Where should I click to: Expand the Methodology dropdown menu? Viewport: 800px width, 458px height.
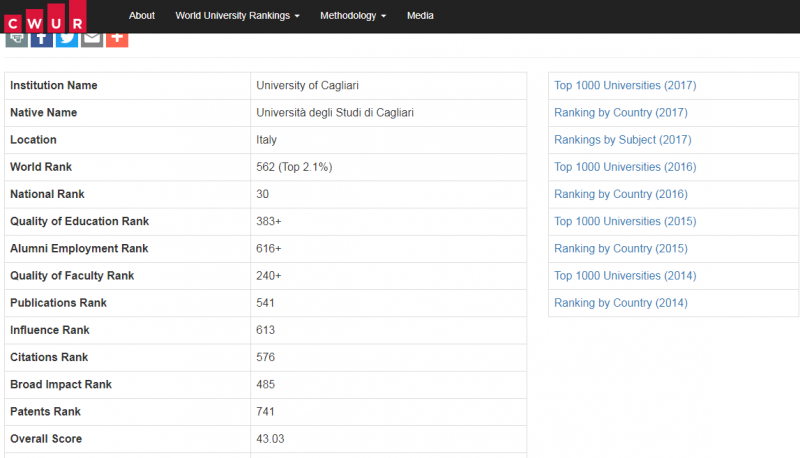tap(353, 16)
